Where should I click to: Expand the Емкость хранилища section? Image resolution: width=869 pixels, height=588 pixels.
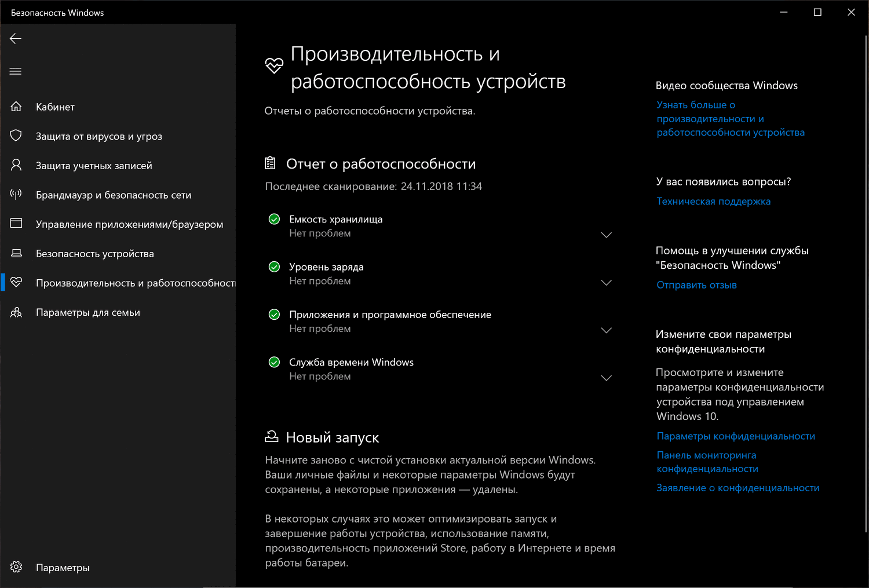click(x=606, y=235)
